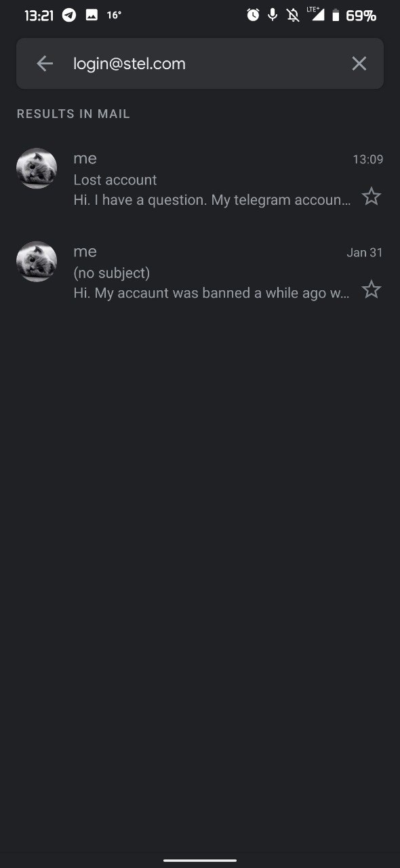
Task: Tap the LTE+ signal strength icon
Action: pos(315,14)
